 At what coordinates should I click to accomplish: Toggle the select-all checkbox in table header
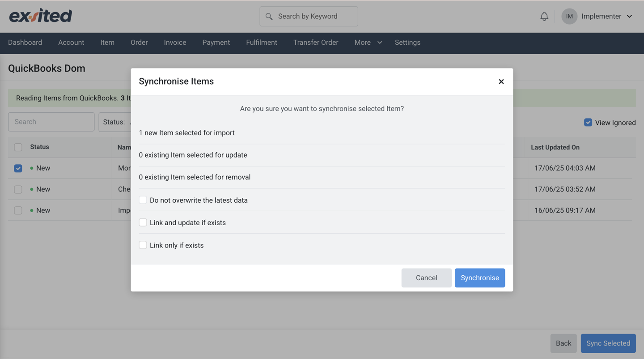(x=18, y=147)
